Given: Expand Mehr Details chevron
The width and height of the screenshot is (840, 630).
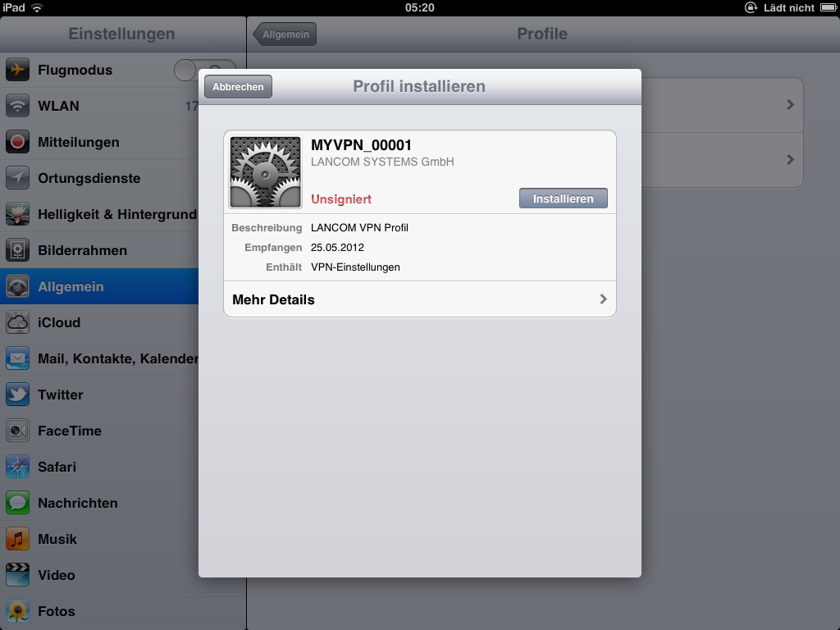Looking at the screenshot, I should coord(603,299).
